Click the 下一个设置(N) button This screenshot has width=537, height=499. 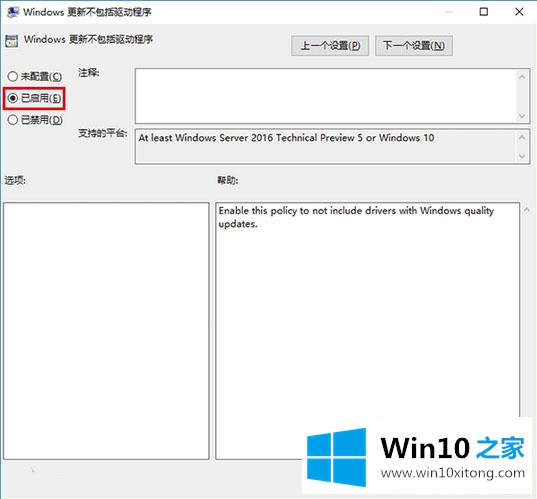(414, 46)
